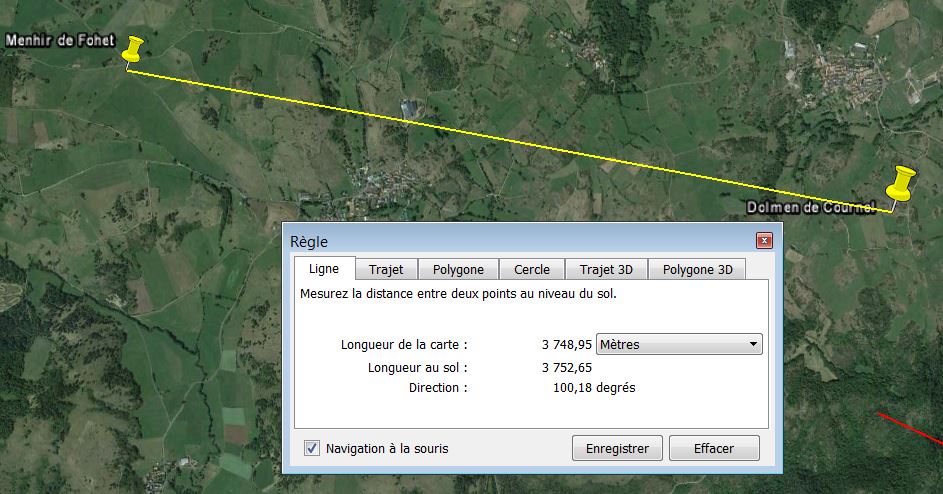Image resolution: width=943 pixels, height=494 pixels.
Task: Click the Longueur au sol label
Action: tap(417, 368)
